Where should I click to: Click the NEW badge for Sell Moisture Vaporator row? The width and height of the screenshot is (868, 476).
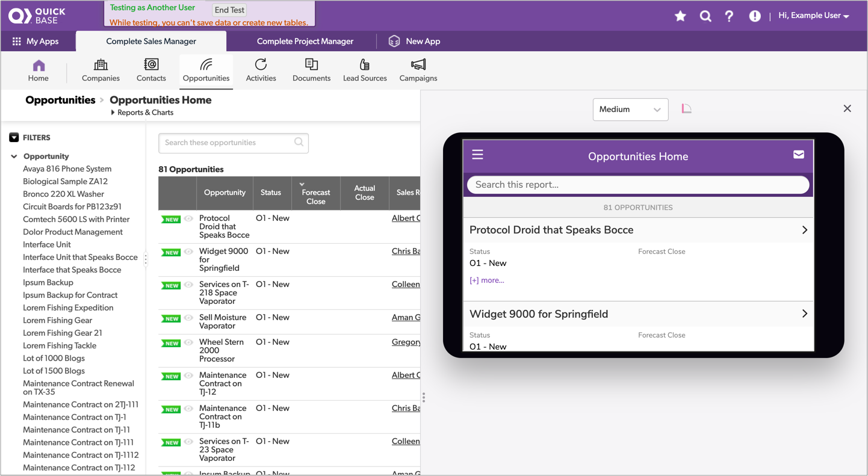tap(171, 319)
